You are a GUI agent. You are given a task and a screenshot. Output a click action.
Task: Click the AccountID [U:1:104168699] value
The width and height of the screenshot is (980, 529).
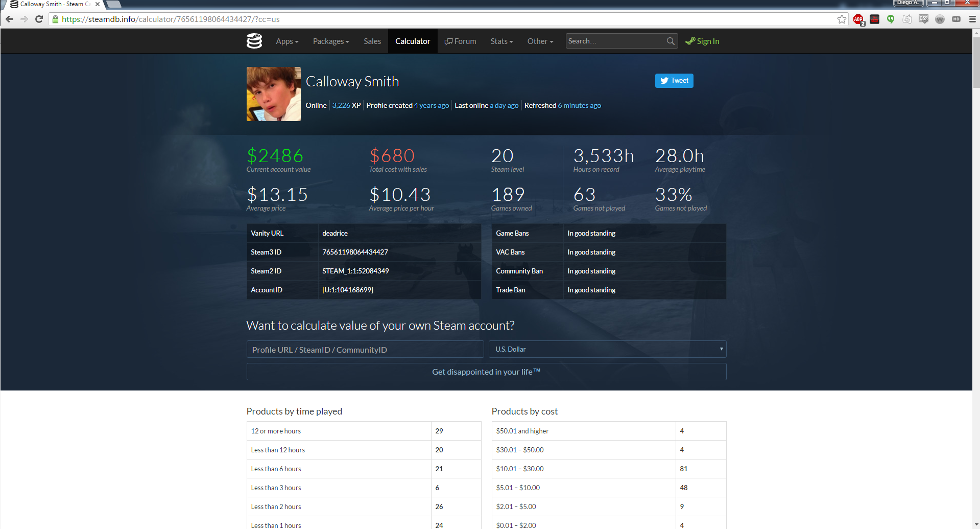pos(348,290)
